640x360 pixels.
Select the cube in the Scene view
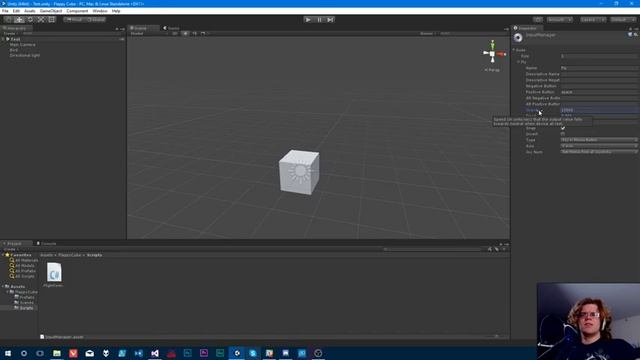click(x=299, y=172)
